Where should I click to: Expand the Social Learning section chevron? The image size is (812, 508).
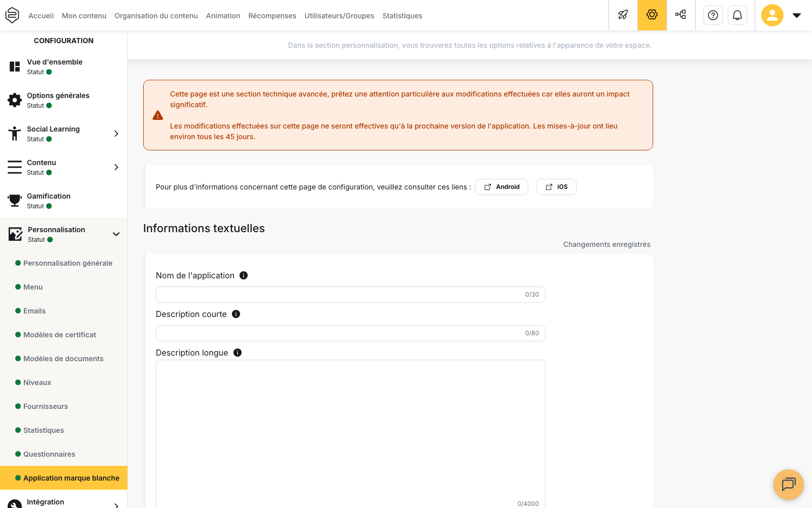116,134
